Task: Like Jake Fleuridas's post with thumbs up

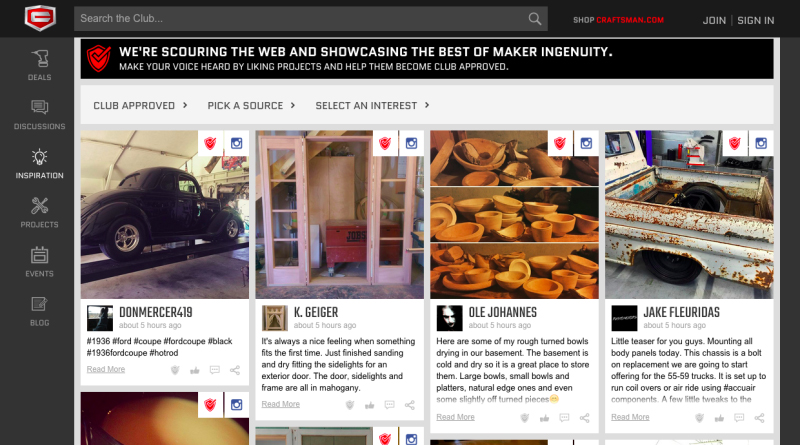Action: (719, 418)
